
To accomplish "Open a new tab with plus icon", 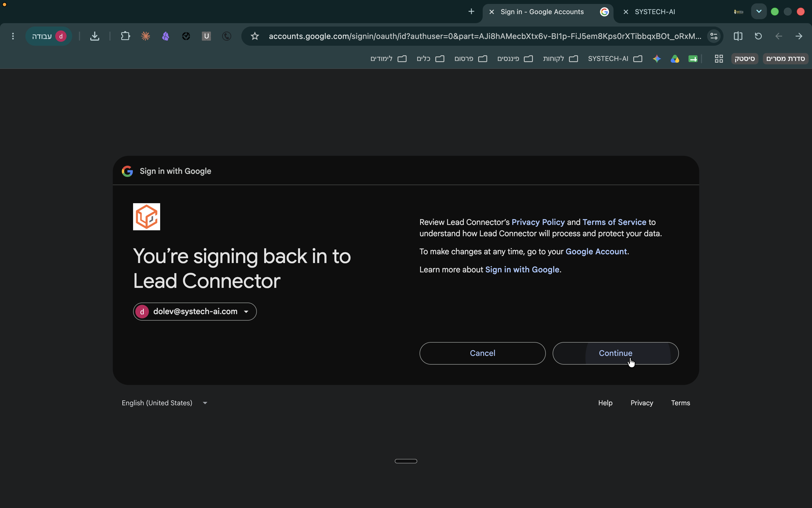I will point(471,12).
